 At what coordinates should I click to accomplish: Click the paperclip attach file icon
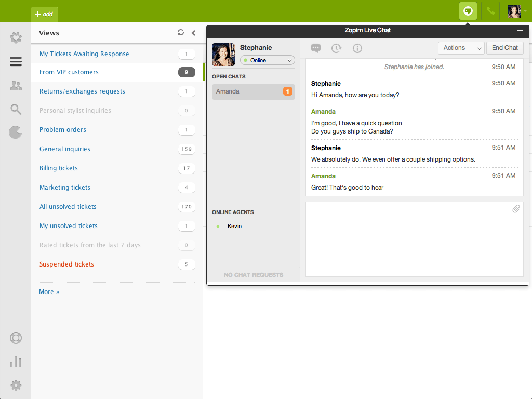516,209
